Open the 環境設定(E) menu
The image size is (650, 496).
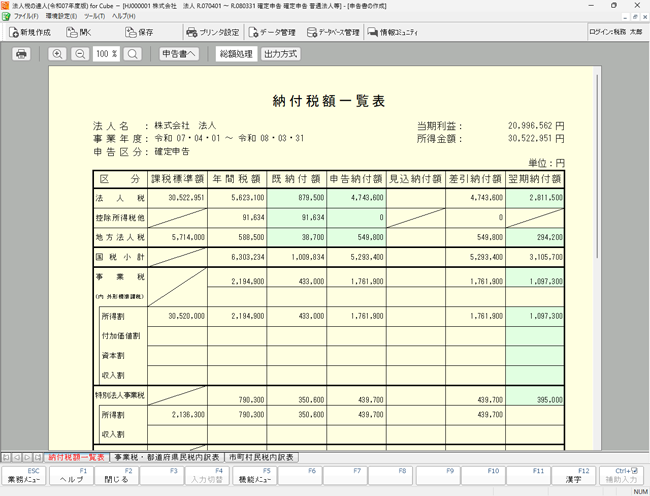(x=62, y=17)
